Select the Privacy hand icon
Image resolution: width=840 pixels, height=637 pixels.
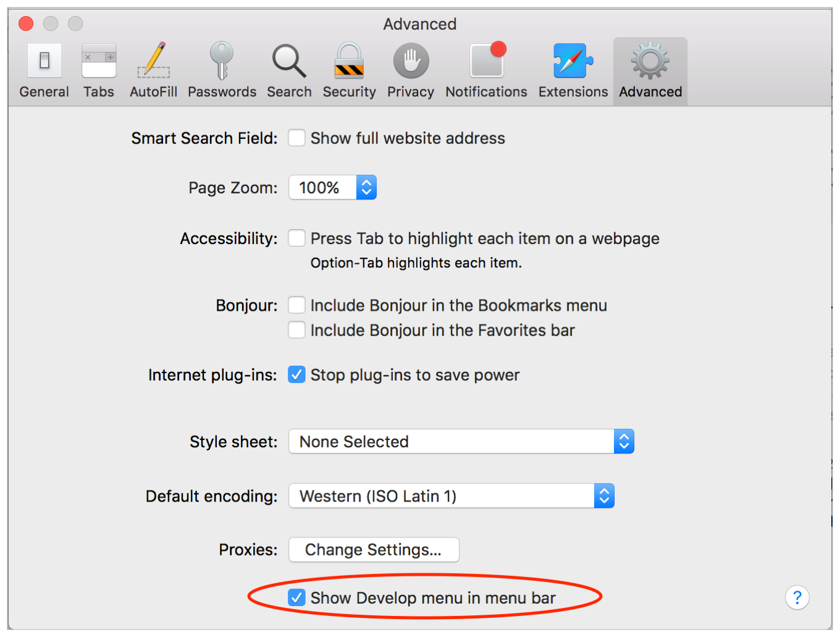point(411,71)
